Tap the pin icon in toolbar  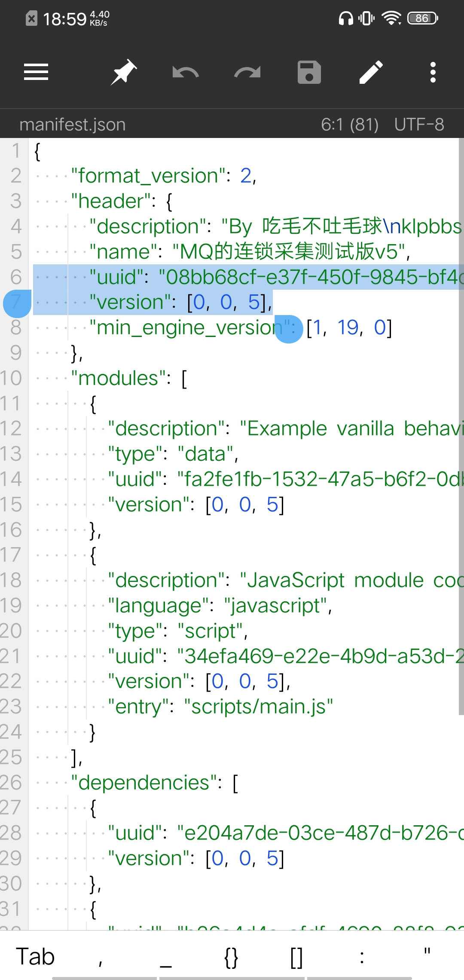(x=124, y=72)
